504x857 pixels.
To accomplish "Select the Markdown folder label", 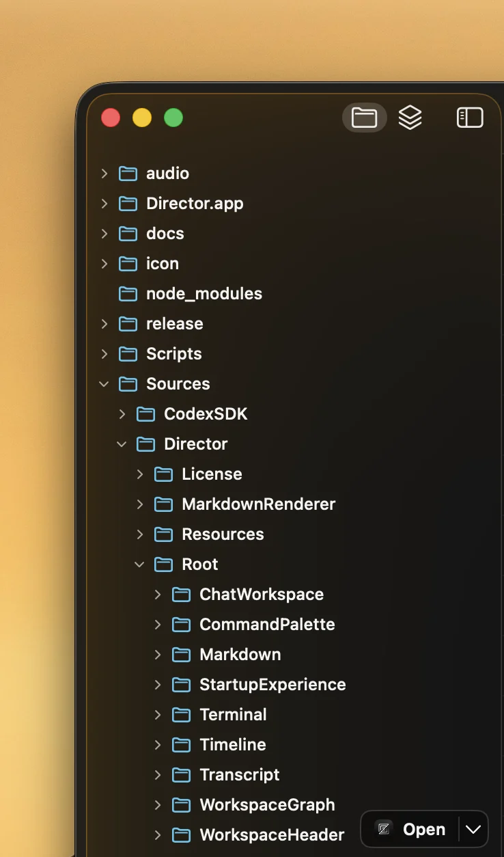I will pyautogui.click(x=240, y=655).
